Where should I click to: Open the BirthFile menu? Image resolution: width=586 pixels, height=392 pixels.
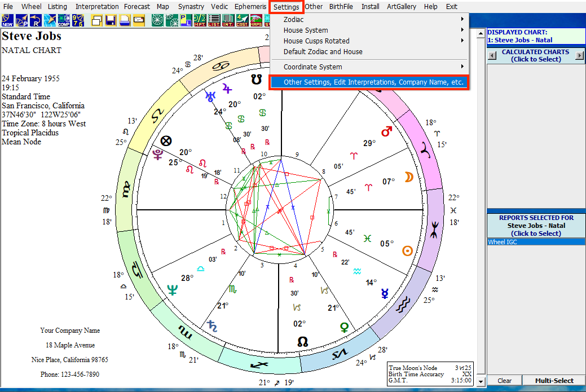point(341,7)
